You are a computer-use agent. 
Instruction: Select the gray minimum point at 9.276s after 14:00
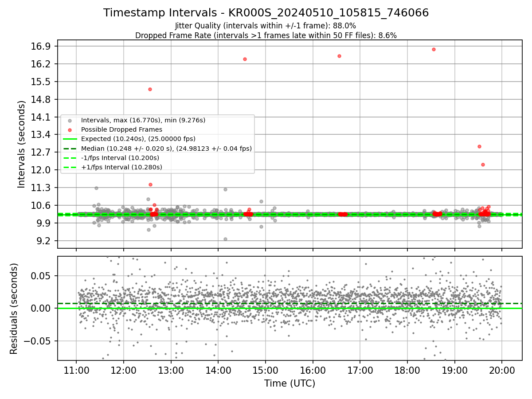click(x=225, y=239)
